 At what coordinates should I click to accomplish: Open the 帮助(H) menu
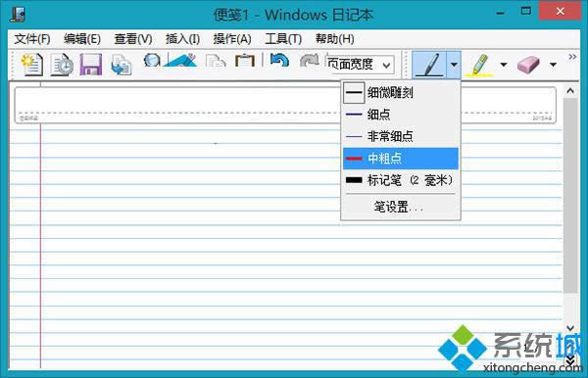click(334, 39)
